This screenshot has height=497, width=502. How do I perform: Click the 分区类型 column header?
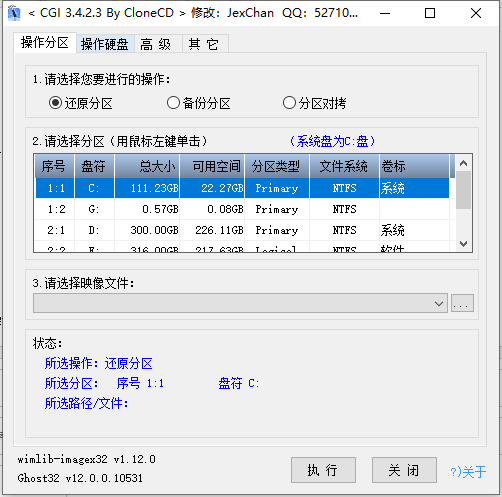[277, 166]
